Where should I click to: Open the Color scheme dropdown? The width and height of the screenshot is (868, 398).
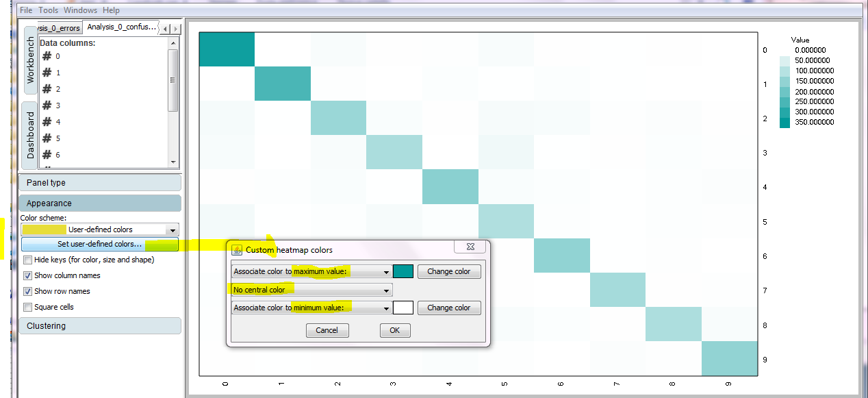click(173, 230)
